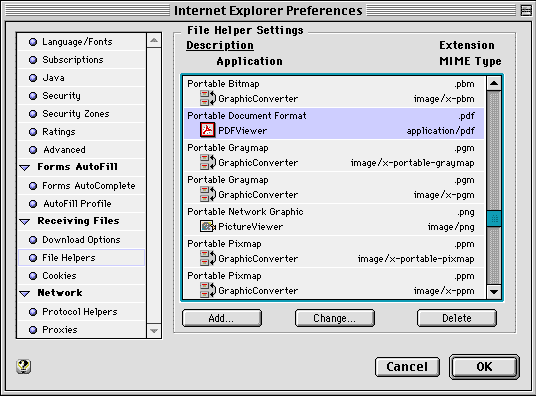Click GraphicConverter icon for image/x-ppm
The width and height of the screenshot is (536, 396).
[208, 290]
